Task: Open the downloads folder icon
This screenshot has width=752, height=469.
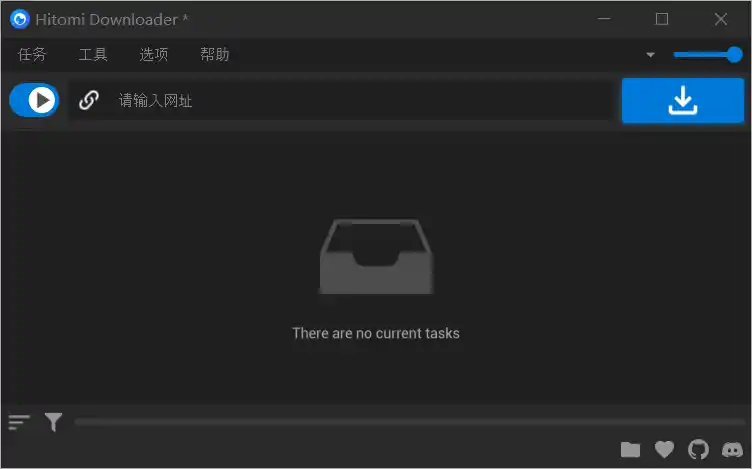Action: pos(630,449)
